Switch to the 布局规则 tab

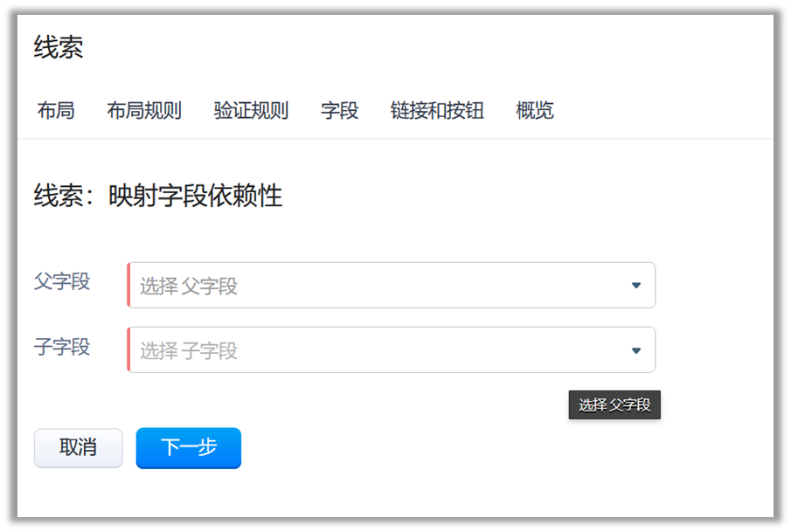point(144,111)
